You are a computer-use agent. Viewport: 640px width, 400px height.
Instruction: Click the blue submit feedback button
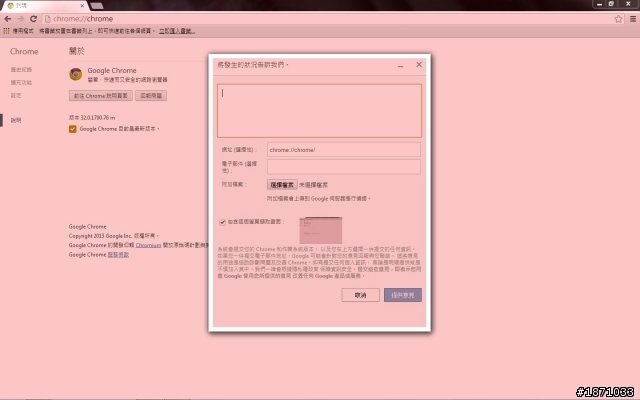[403, 295]
